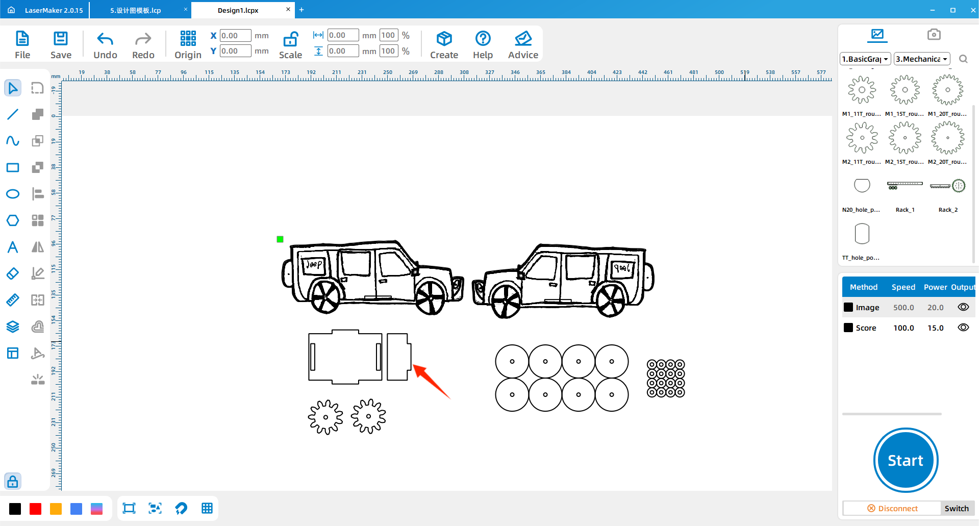Select the Ruler measure tool
980x526 pixels.
click(13, 300)
